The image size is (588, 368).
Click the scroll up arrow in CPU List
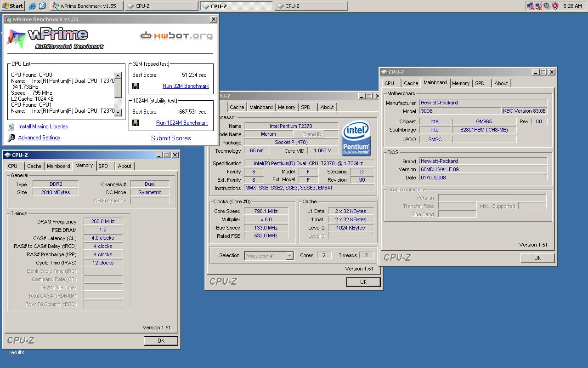coord(118,75)
